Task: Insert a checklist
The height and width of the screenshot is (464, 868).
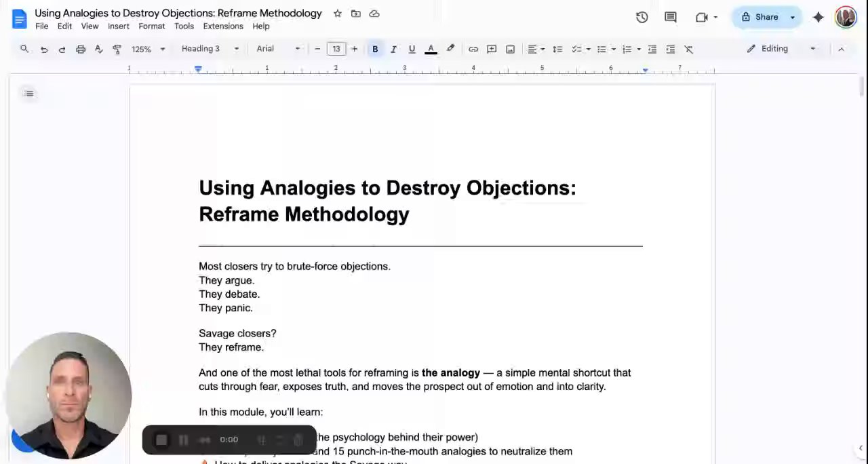Action: [576, 49]
